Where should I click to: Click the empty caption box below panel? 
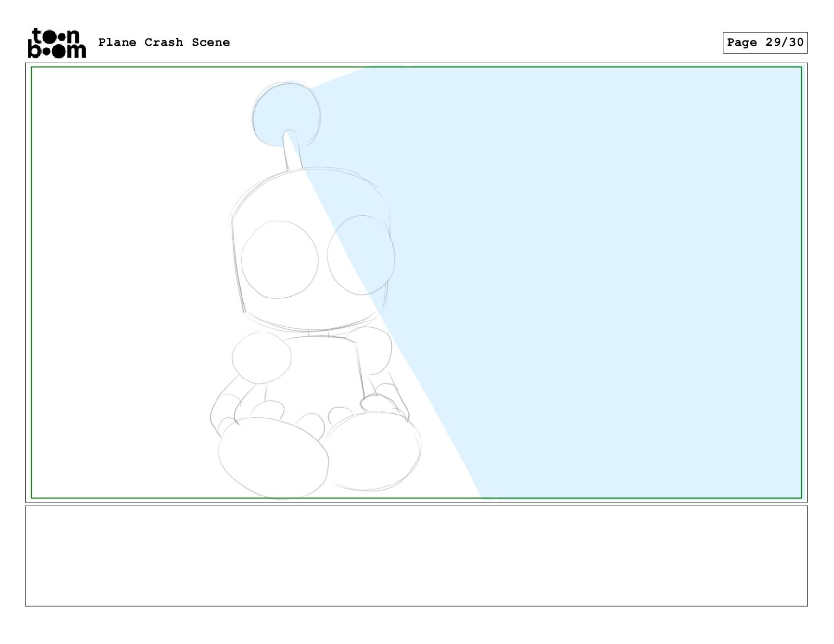click(x=416, y=556)
